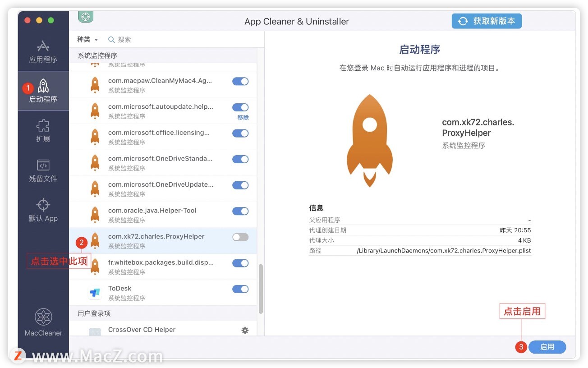Click the LaunchDaemons path value

click(x=444, y=251)
